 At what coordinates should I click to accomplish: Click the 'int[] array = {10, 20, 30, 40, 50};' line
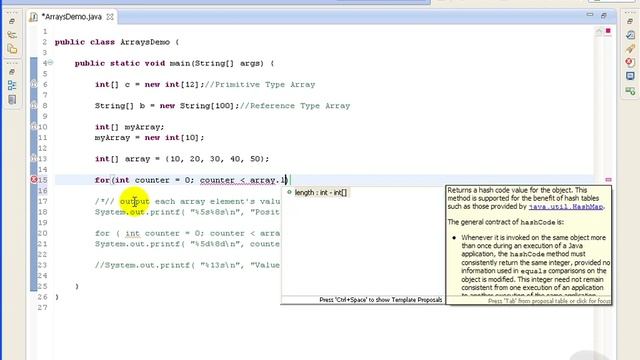click(182, 159)
